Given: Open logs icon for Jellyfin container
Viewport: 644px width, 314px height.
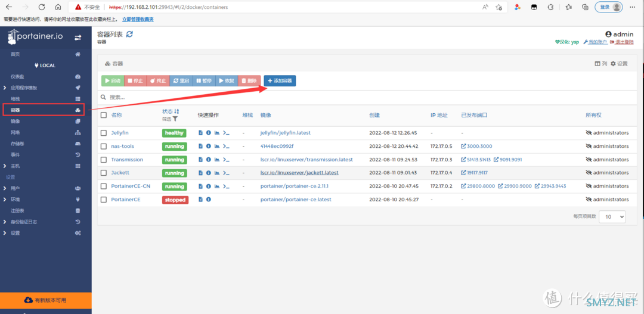Looking at the screenshot, I should [x=201, y=133].
